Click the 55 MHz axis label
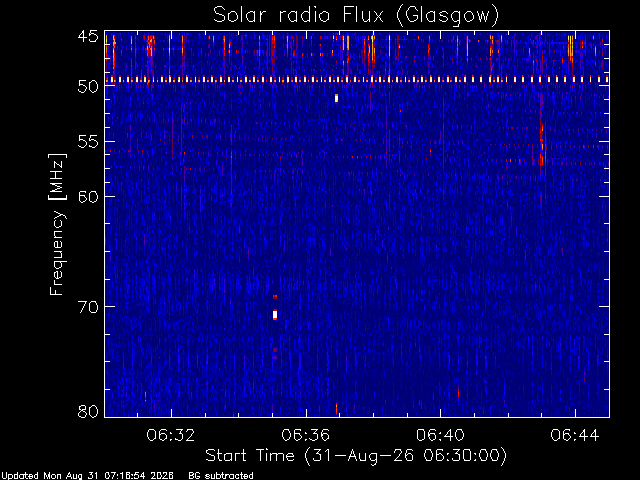Screen dimensions: 640x480 (x=88, y=142)
